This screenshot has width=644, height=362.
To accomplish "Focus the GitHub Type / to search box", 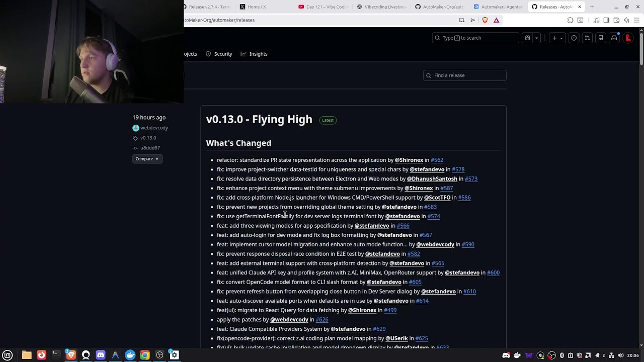I will click(x=475, y=38).
